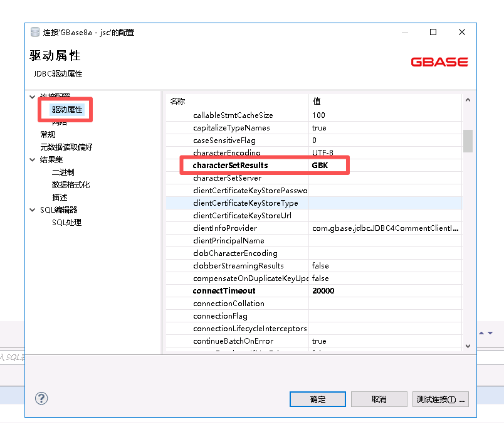Screen dimensions: 504x429
Task: Select the clientCertificateKeyStorePassword property
Action: coord(250,191)
